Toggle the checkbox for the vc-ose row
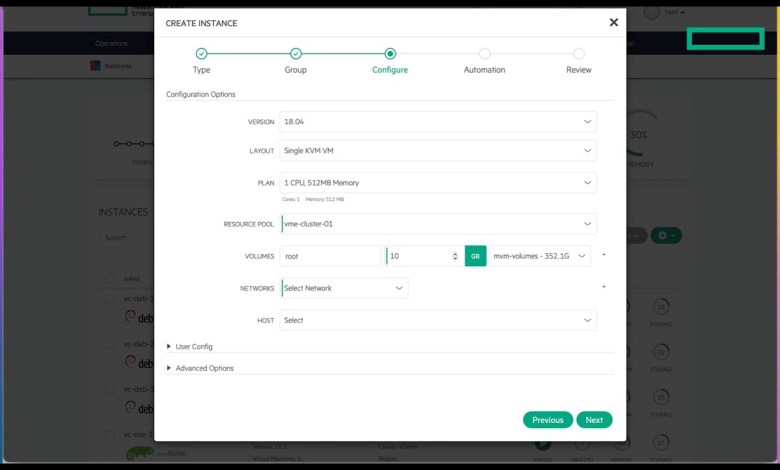This screenshot has height=470, width=780. 110,435
